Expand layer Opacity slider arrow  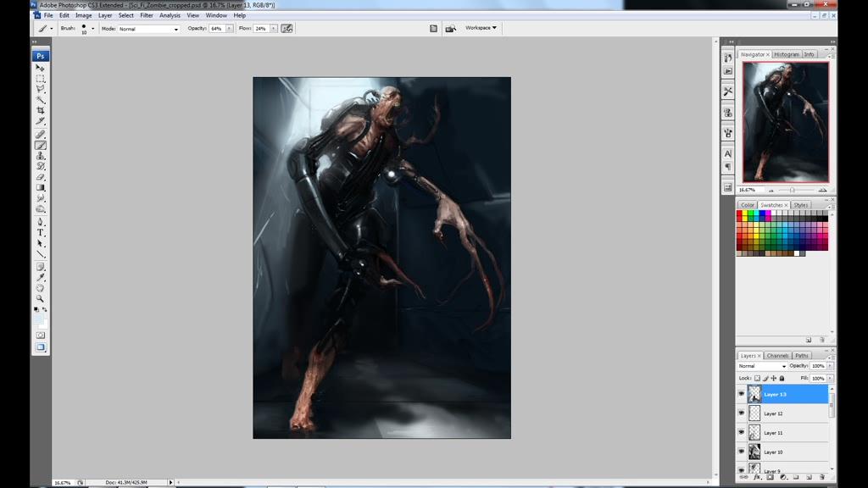click(830, 366)
